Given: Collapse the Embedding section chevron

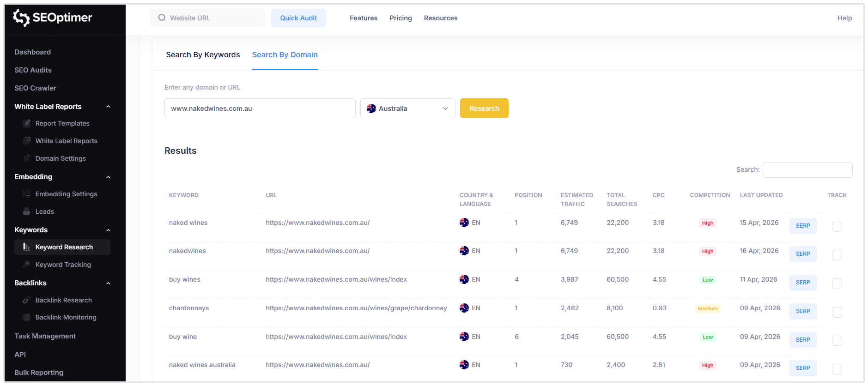Looking at the screenshot, I should (108, 177).
